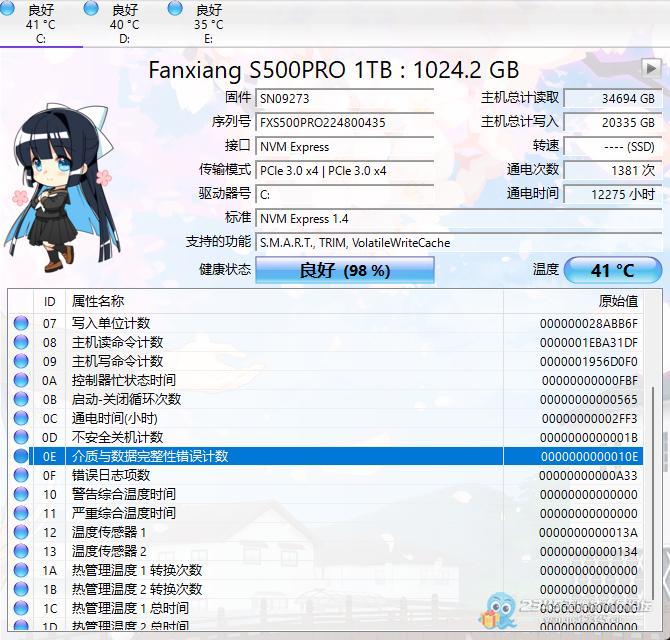Click the 41 °C temperature button
The width and height of the screenshot is (670, 640).
tap(613, 270)
